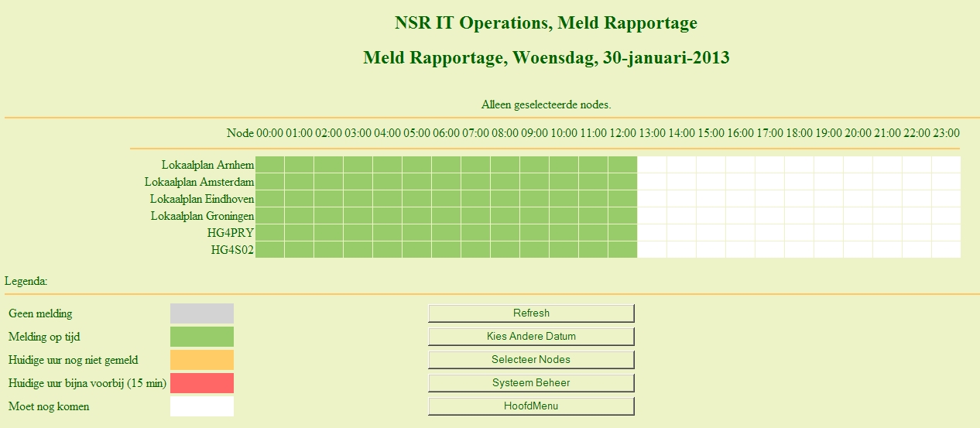980x428 pixels.
Task: Click HG4PRY cell at 09:00
Action: coord(535,233)
